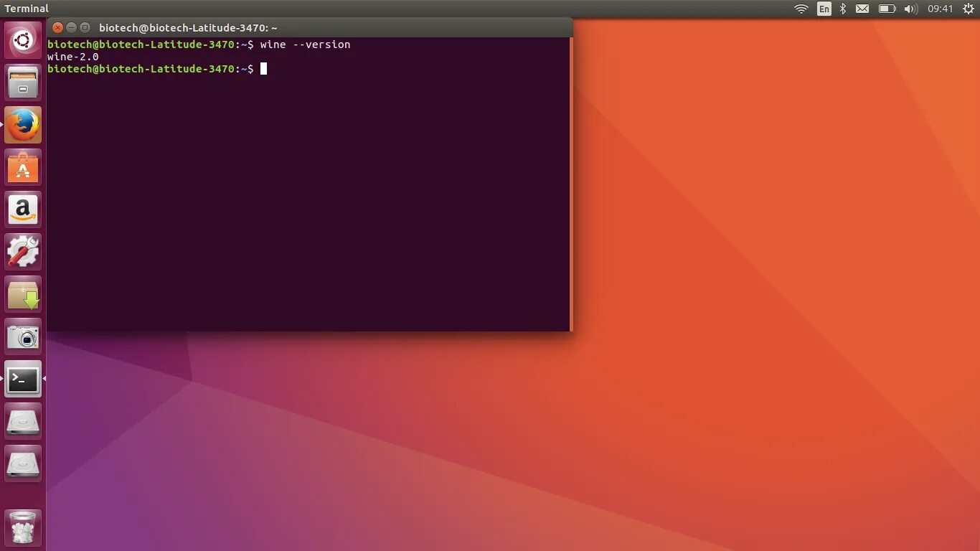The width and height of the screenshot is (980, 551).
Task: Close the terminal window with red button
Action: click(58, 28)
